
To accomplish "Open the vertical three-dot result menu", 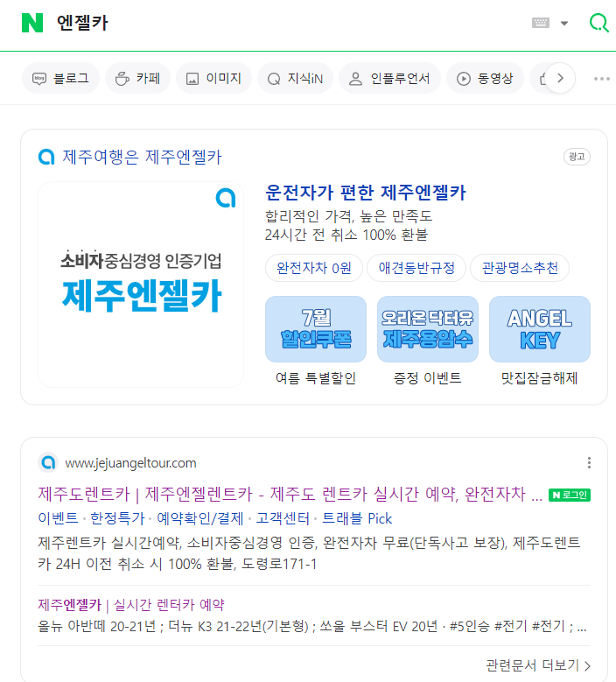I will (589, 462).
